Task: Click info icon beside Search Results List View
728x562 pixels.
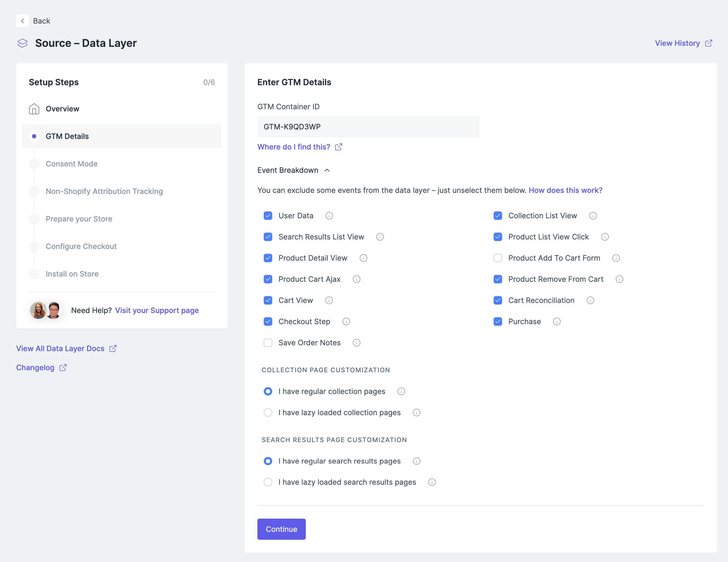Action: (380, 237)
